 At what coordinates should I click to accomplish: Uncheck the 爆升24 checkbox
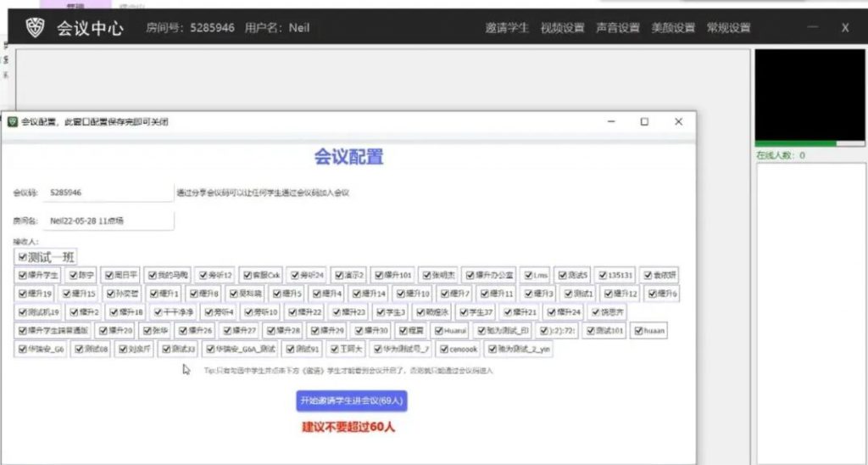point(551,312)
